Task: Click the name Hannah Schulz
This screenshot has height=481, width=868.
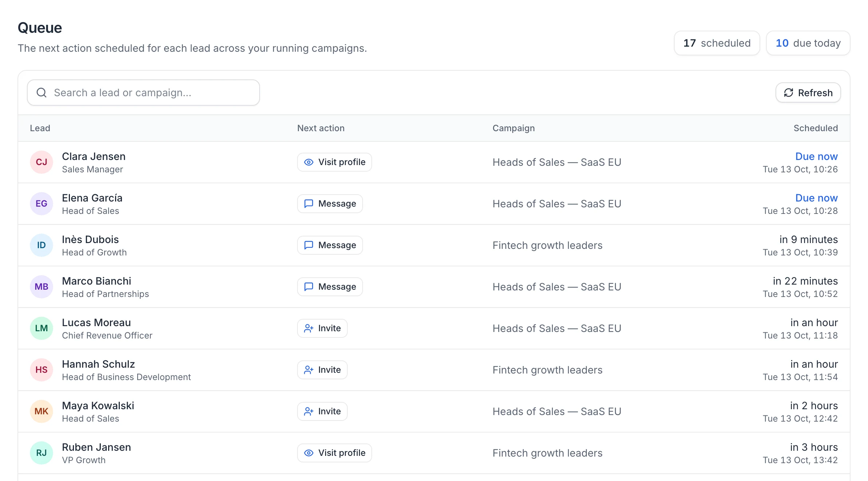Action: [x=98, y=364]
